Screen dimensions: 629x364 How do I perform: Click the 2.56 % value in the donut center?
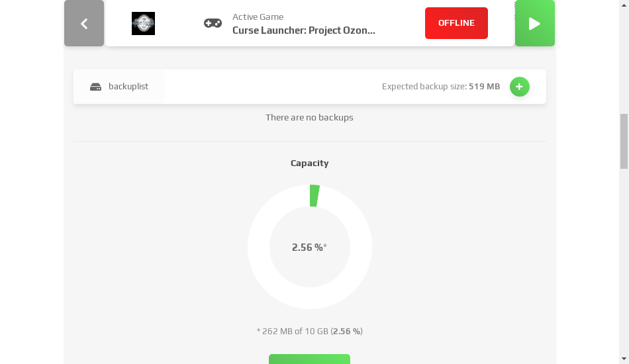(309, 248)
